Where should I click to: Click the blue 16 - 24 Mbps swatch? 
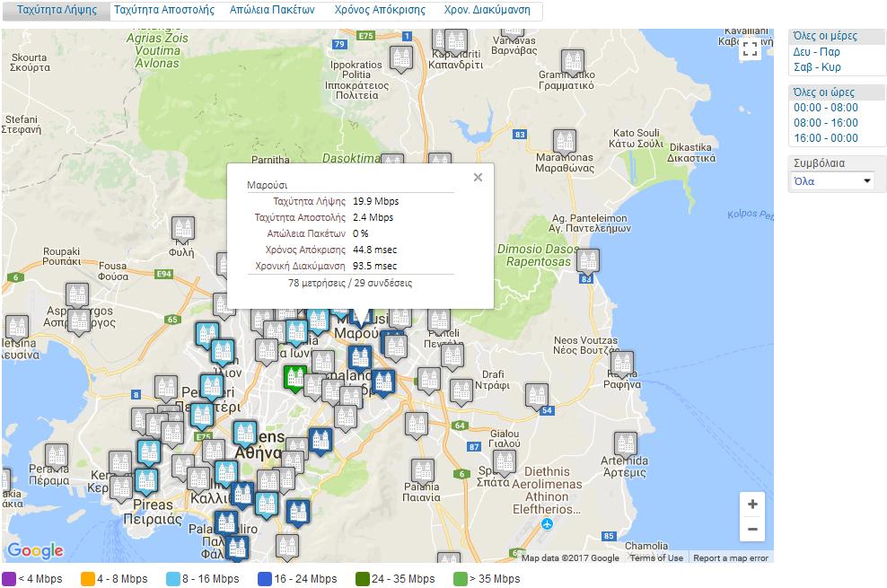265,579
